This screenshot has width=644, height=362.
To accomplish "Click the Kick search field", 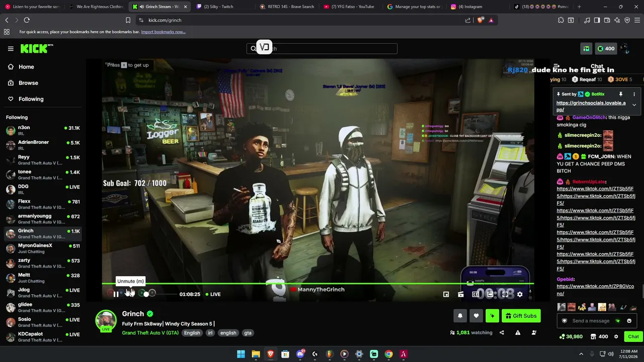I will pyautogui.click(x=322, y=49).
